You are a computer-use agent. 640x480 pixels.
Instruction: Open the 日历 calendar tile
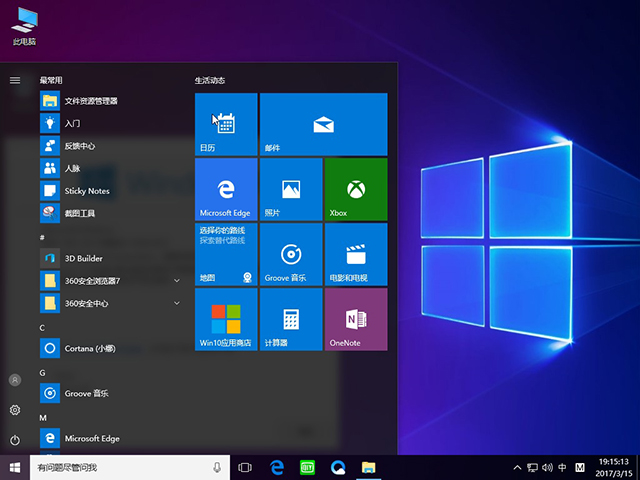pos(226,124)
